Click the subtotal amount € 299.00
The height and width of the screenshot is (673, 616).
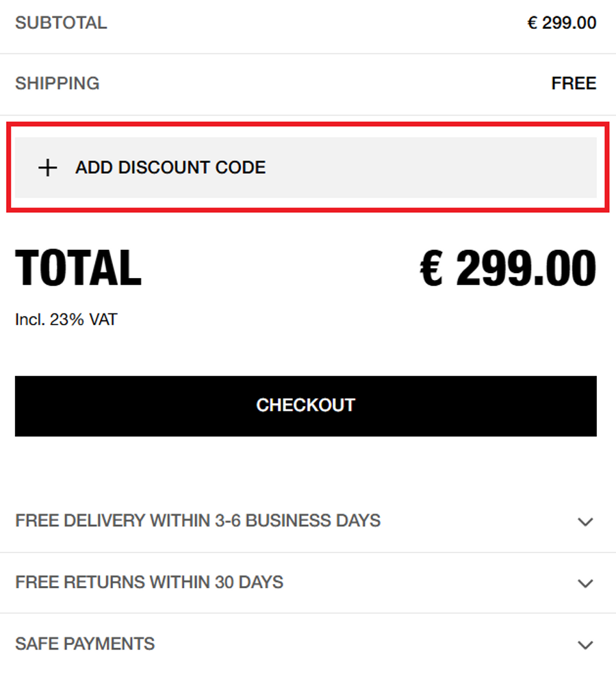tap(561, 23)
